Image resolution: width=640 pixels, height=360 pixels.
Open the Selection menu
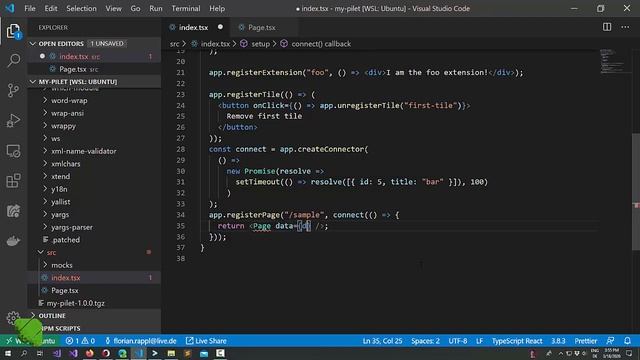pyautogui.click(x=81, y=8)
